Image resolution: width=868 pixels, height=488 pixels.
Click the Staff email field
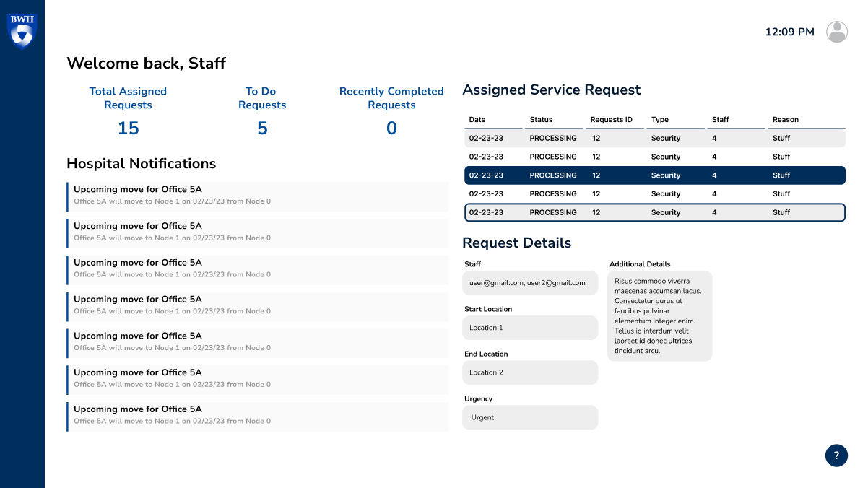tap(530, 283)
